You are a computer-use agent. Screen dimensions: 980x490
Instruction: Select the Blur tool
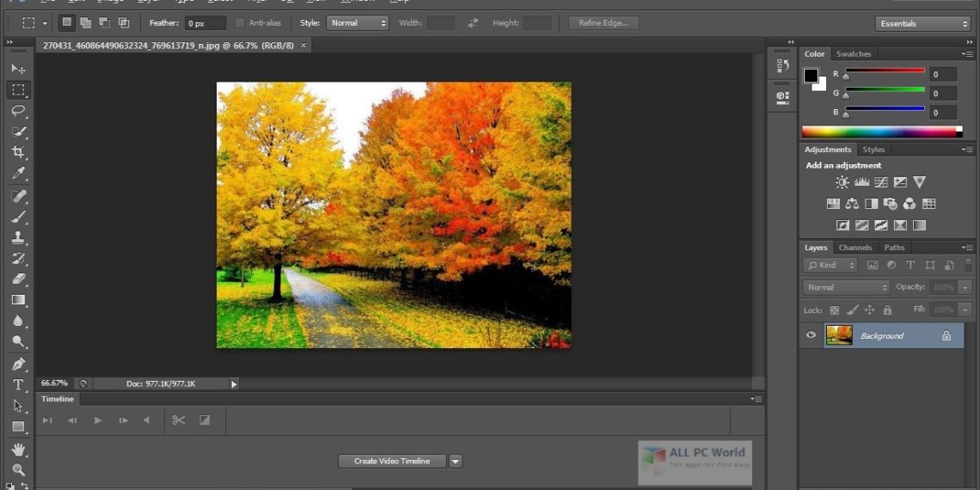pos(18,321)
